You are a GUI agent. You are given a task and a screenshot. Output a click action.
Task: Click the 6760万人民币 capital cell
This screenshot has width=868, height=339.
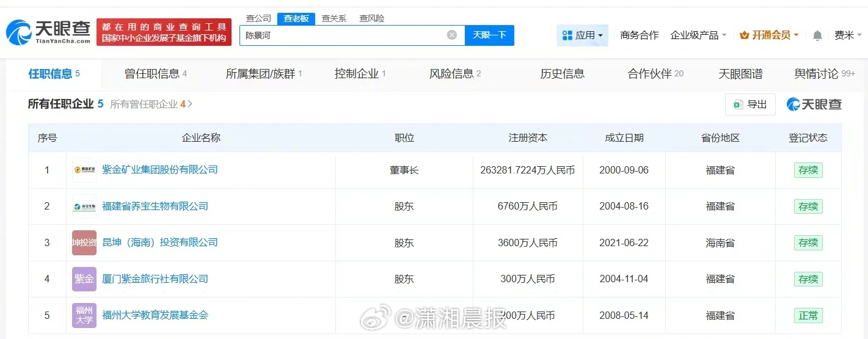tap(528, 206)
